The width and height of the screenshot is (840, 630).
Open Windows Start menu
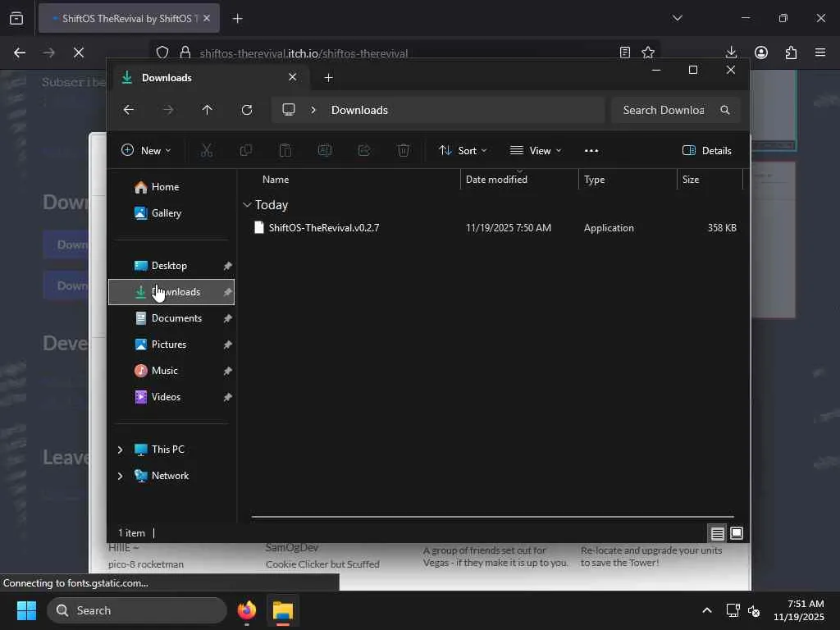[x=26, y=610]
